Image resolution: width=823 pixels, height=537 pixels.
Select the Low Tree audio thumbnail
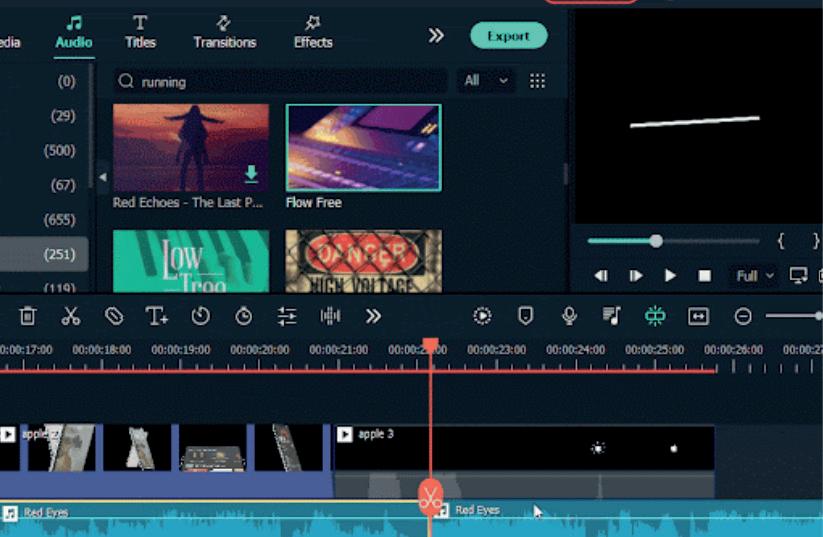[x=191, y=261]
